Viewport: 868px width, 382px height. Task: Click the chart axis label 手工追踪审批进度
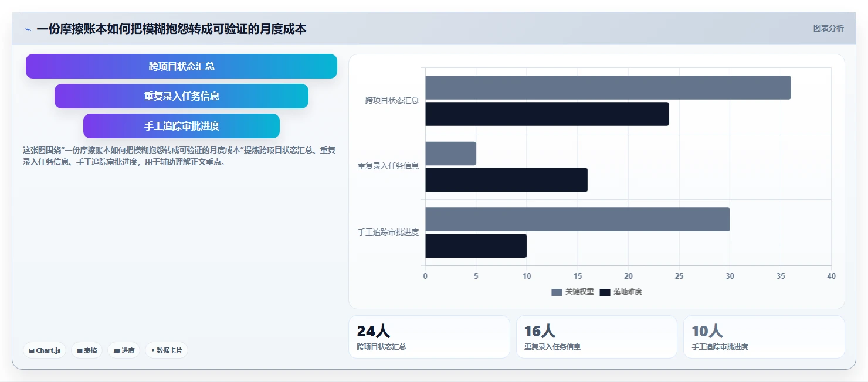point(388,232)
